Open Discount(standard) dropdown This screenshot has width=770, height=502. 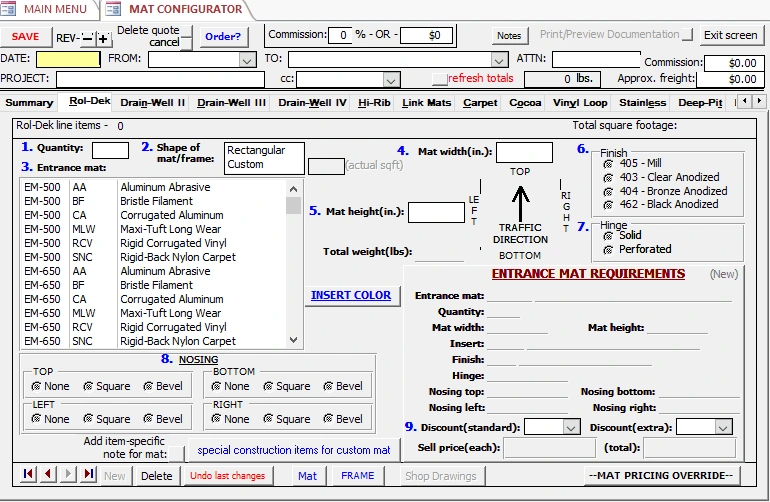click(x=571, y=427)
